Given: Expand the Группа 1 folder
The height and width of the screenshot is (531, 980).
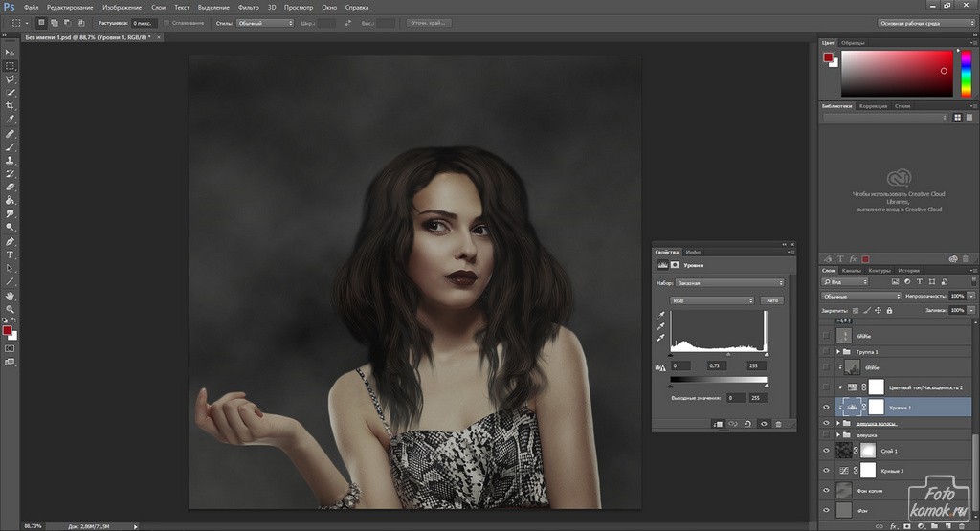Looking at the screenshot, I should tap(838, 352).
